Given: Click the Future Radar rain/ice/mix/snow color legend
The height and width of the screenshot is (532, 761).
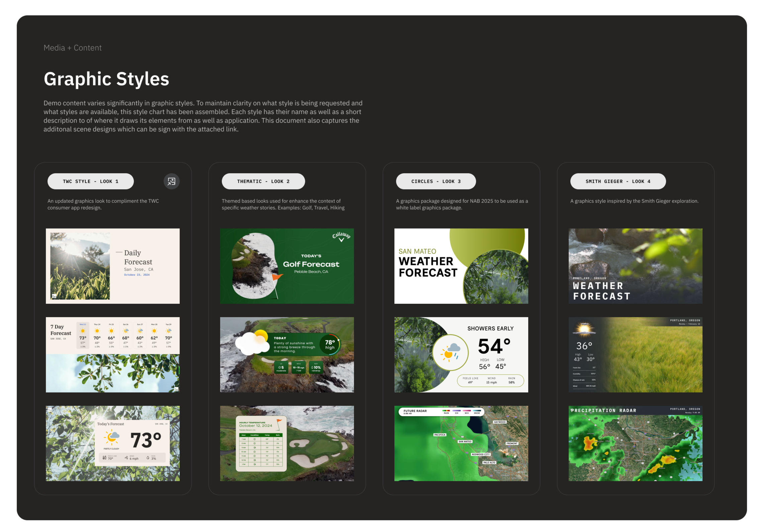Looking at the screenshot, I should (x=462, y=412).
